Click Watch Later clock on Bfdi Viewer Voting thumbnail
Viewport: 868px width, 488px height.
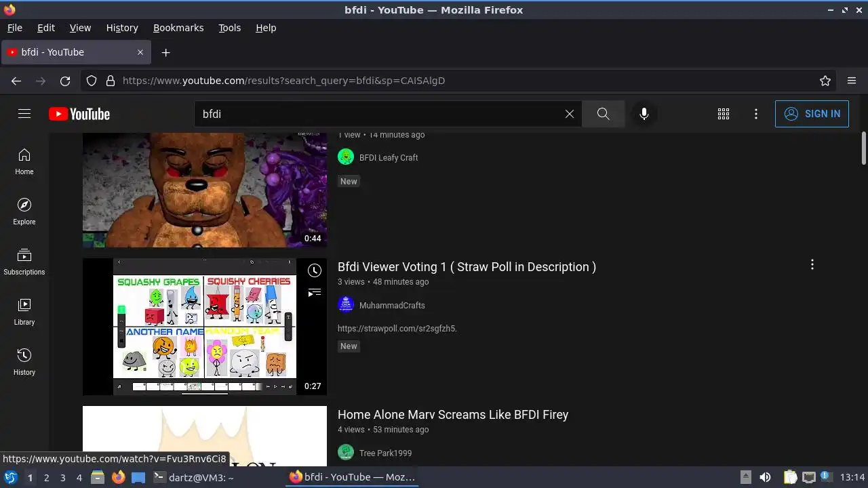(x=314, y=270)
